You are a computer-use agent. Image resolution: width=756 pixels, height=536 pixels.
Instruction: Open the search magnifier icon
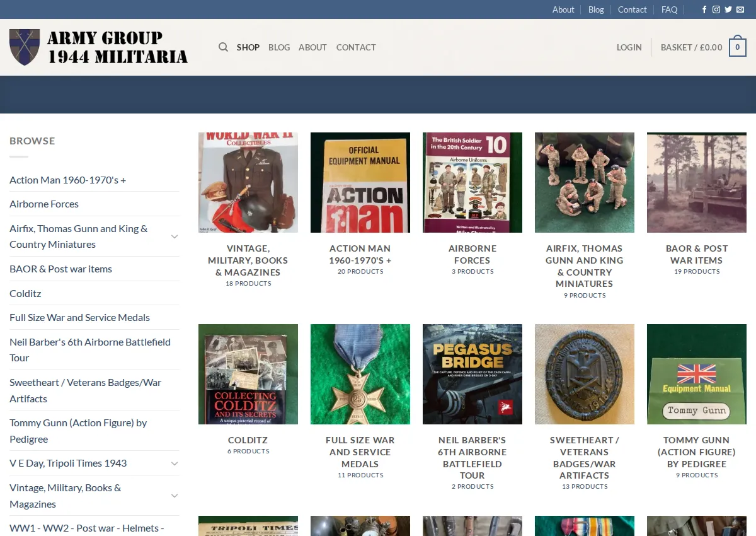point(223,47)
